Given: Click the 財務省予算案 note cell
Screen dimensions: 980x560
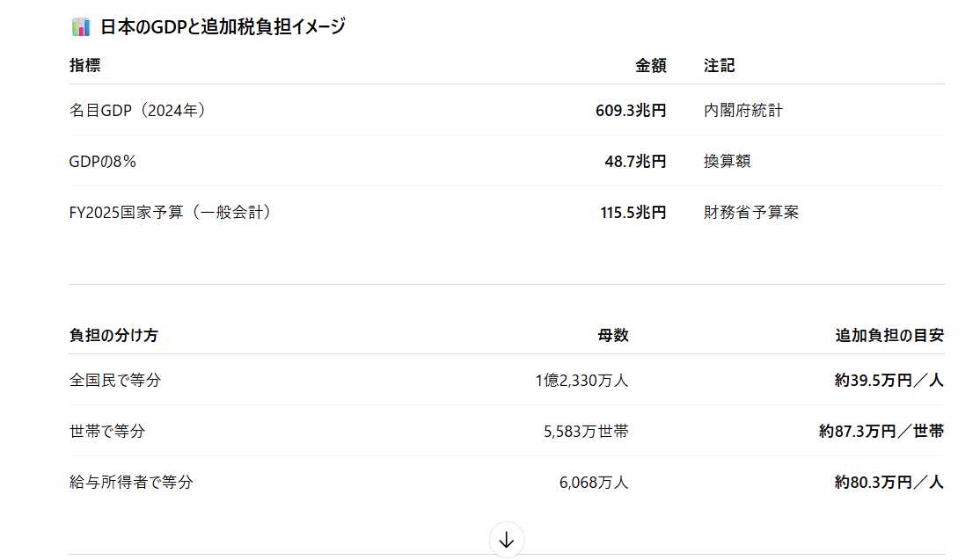Looking at the screenshot, I should click(x=751, y=212).
